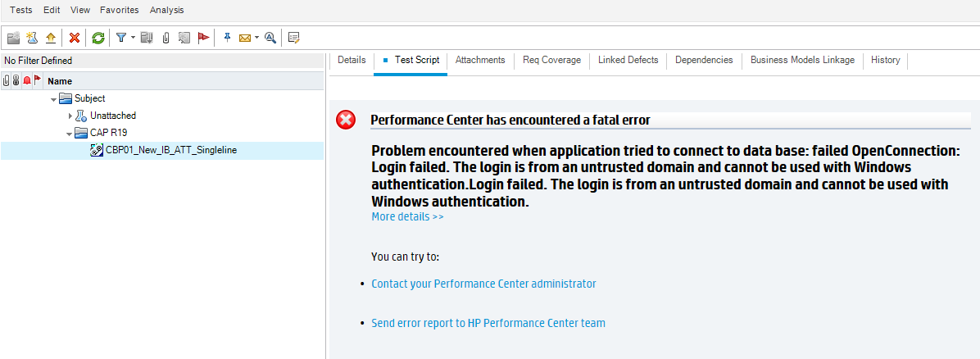This screenshot has height=359, width=980.
Task: Open the filter icon's dropdown arrow
Action: (133, 39)
